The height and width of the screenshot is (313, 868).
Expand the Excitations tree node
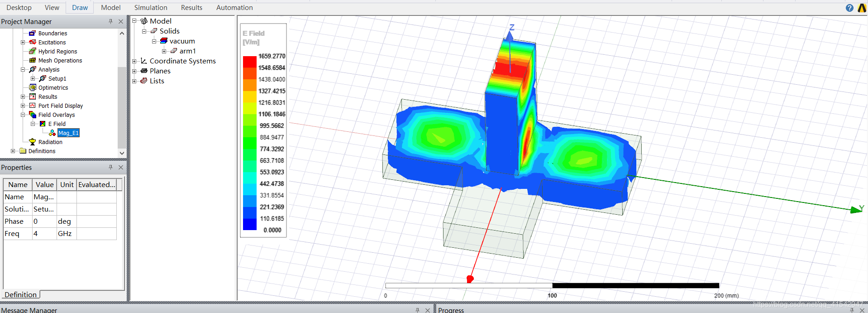click(23, 42)
